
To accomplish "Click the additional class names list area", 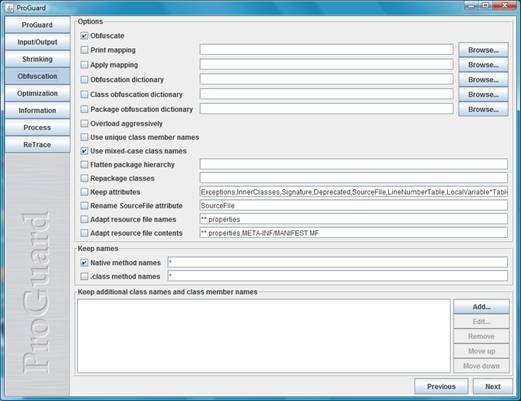I will (x=264, y=336).
